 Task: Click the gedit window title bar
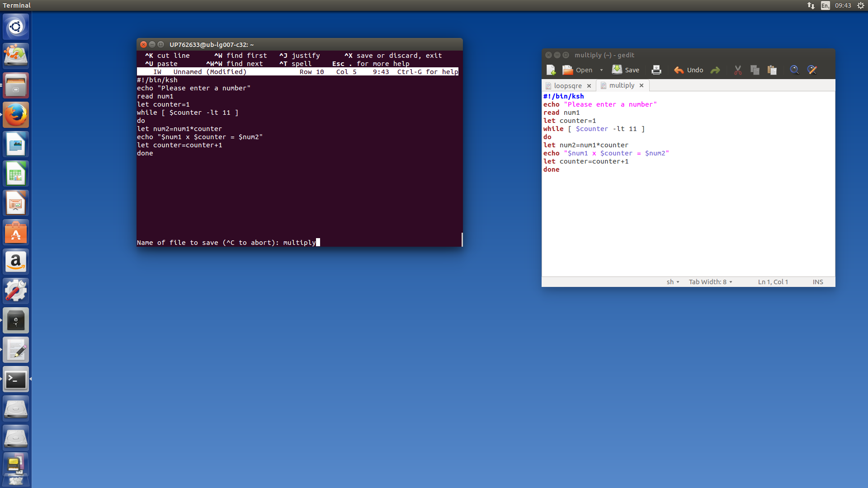(x=688, y=55)
